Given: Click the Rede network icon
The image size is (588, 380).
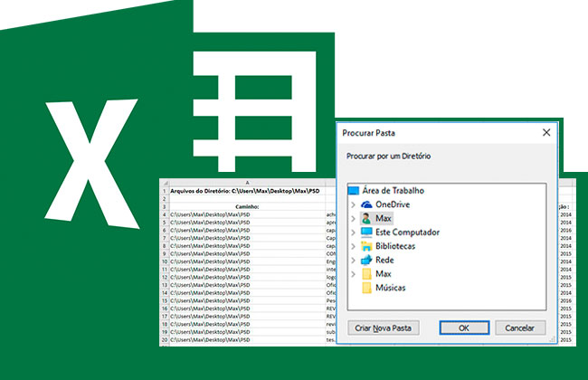Looking at the screenshot, I should (x=366, y=260).
